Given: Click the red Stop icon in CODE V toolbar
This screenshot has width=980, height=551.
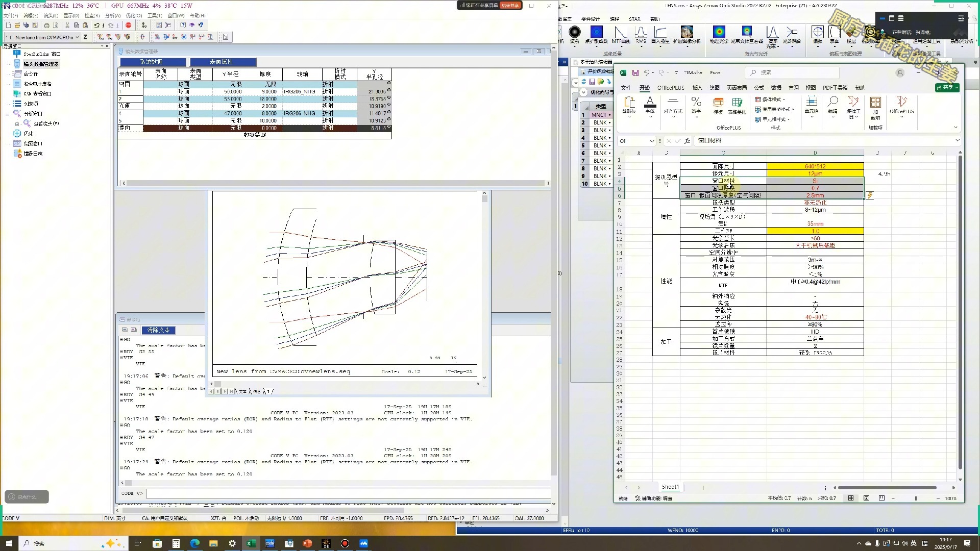Looking at the screenshot, I should 129,25.
